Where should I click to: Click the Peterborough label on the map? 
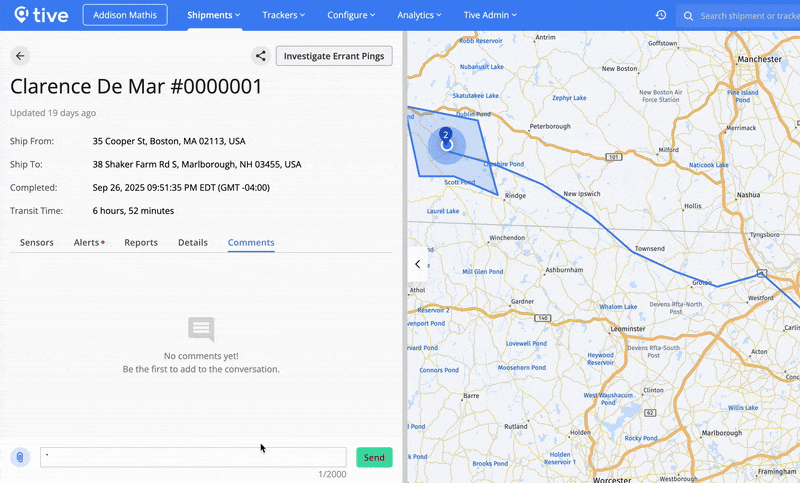550,126
